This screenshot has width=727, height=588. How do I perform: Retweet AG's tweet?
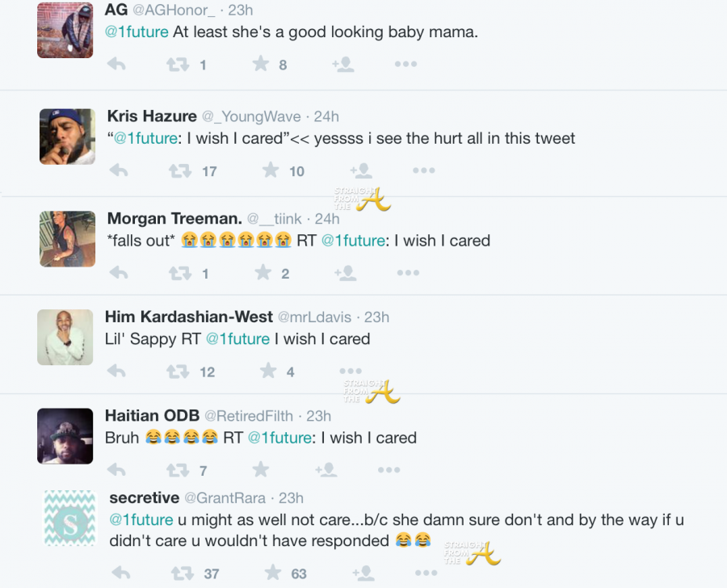[x=178, y=65]
